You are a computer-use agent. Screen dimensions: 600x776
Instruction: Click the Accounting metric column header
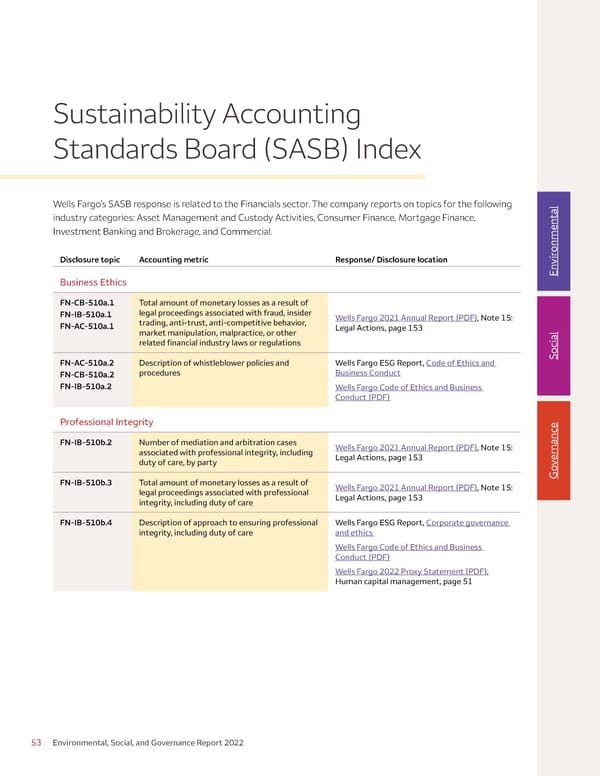pyautogui.click(x=174, y=260)
